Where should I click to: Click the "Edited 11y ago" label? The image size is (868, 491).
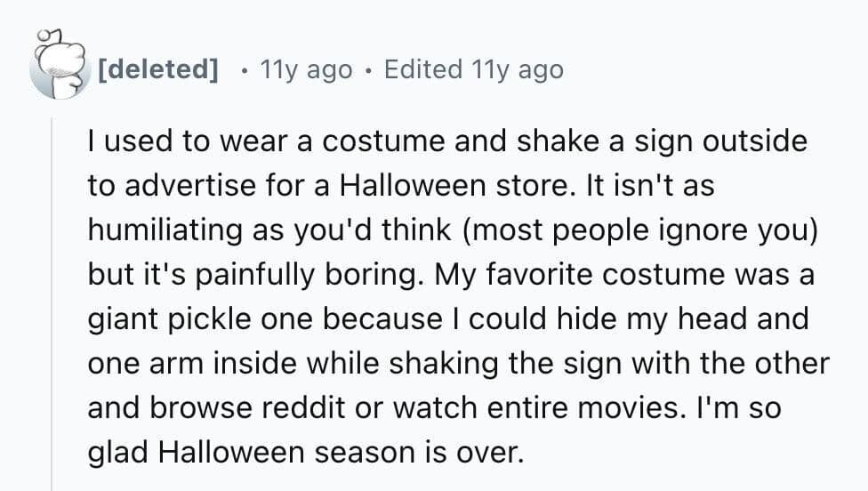[473, 69]
